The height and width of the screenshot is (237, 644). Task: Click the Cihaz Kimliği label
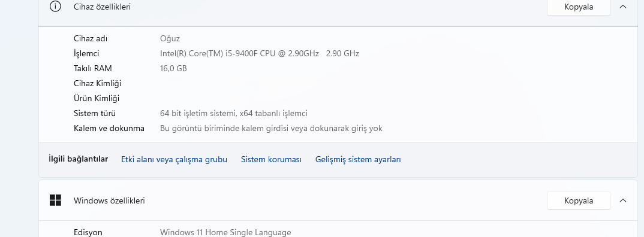pyautogui.click(x=97, y=83)
